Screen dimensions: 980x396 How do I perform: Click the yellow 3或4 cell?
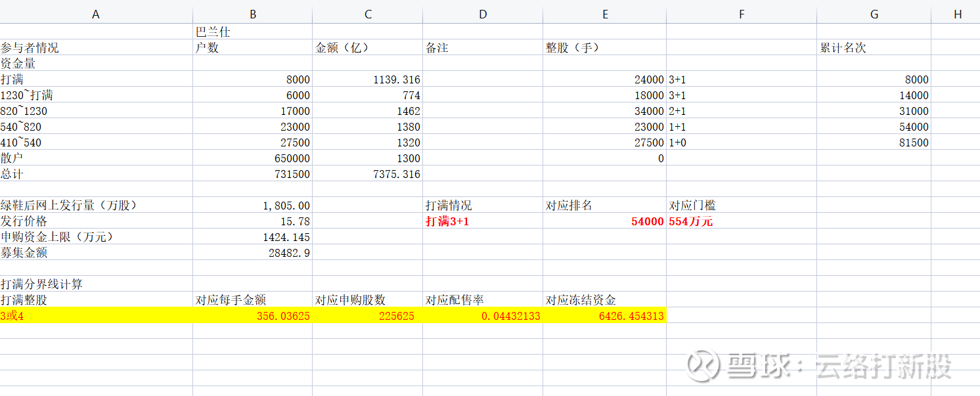(x=96, y=315)
